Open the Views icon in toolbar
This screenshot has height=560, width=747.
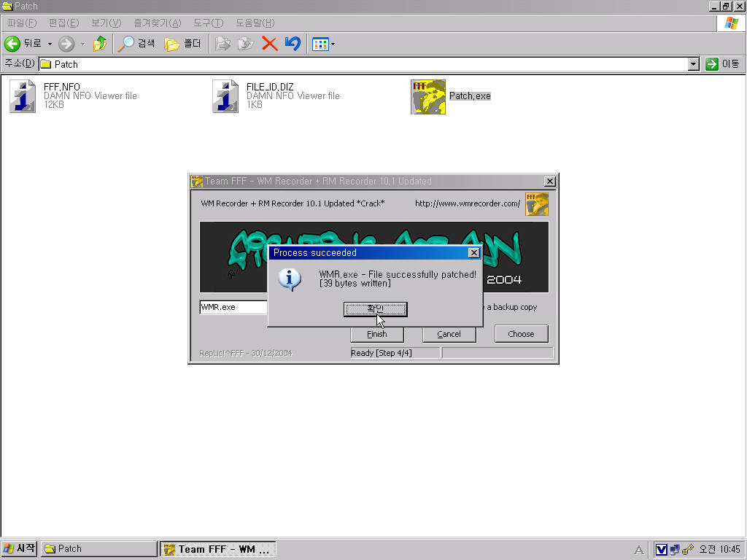(320, 44)
